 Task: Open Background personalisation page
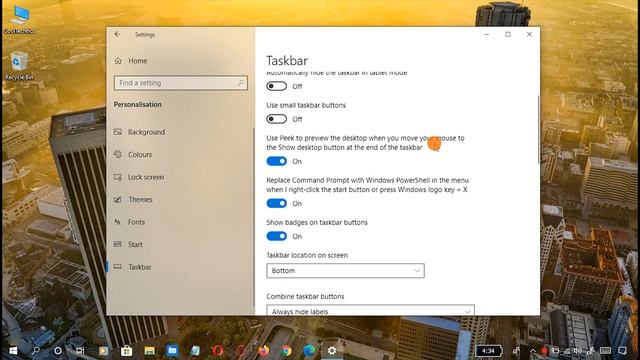[x=146, y=132]
